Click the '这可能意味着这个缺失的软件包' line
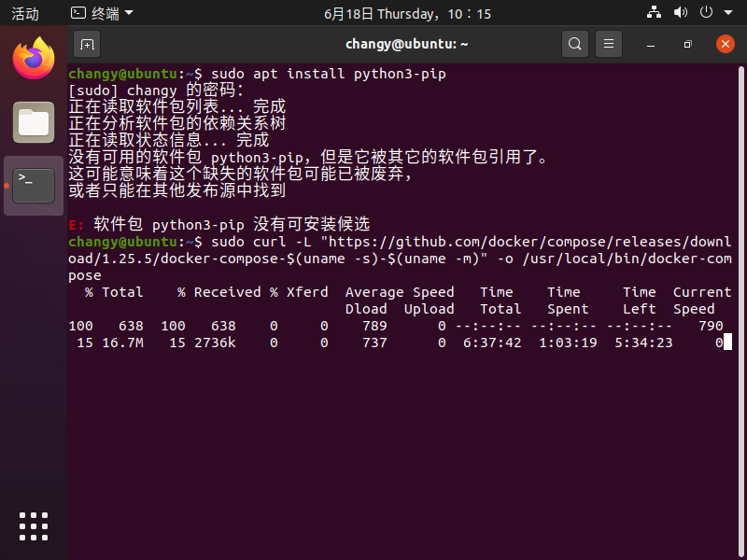The height and width of the screenshot is (560, 747). [241, 175]
